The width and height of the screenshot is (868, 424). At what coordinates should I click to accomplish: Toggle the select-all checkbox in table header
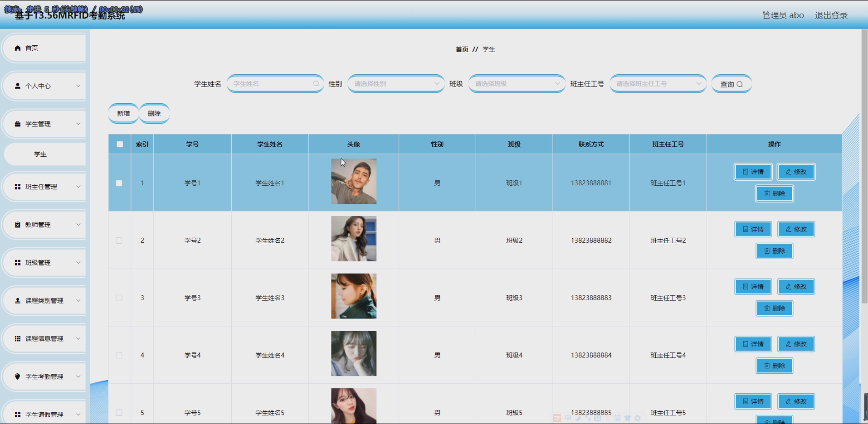(x=120, y=144)
